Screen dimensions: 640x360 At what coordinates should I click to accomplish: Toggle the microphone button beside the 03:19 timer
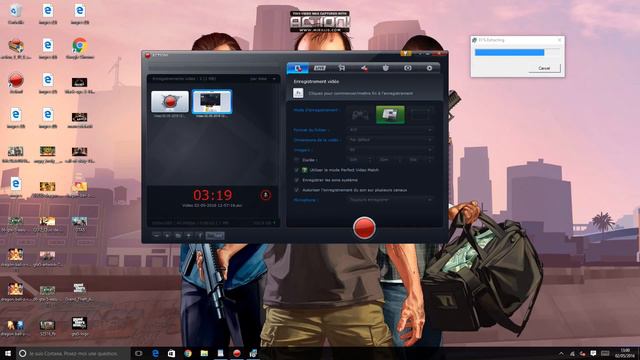point(265,196)
